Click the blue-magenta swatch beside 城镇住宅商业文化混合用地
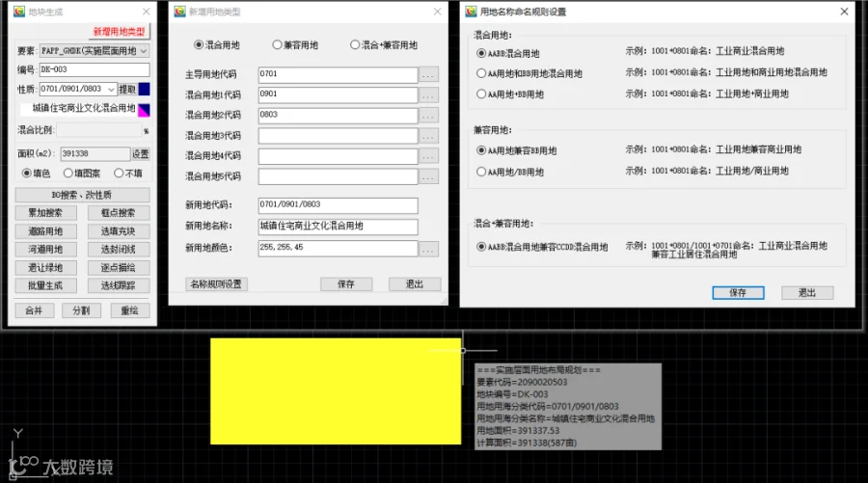Viewport: 868px width, 483px height. click(x=144, y=110)
